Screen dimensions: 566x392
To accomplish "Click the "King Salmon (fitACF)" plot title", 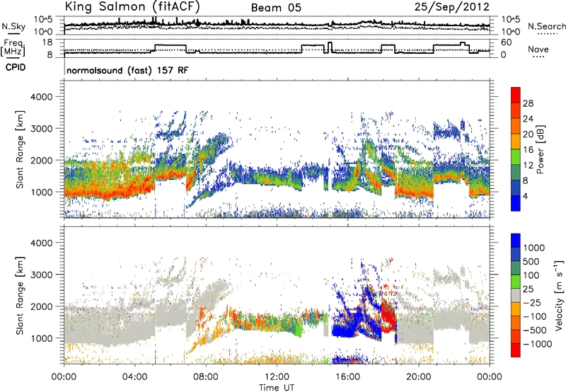I will point(132,6).
